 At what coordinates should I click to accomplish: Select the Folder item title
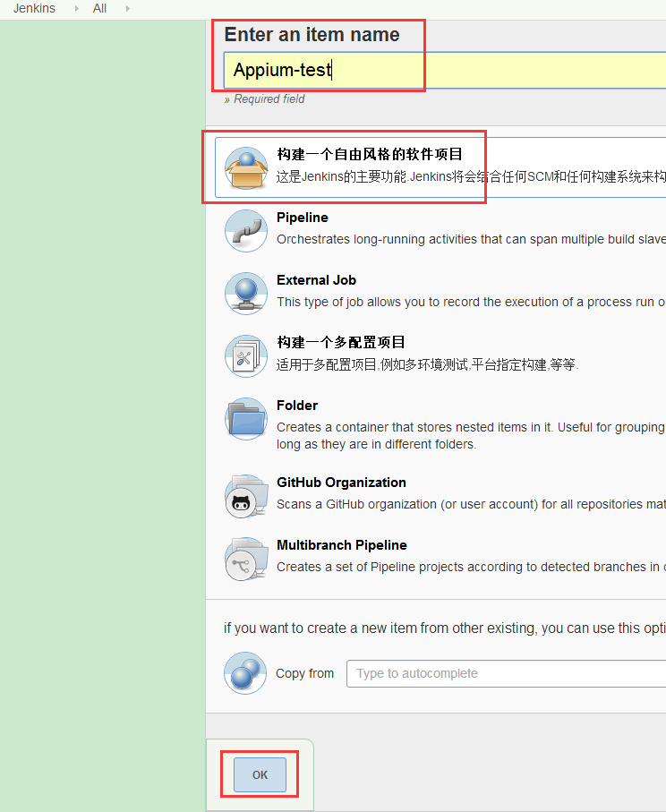(297, 406)
